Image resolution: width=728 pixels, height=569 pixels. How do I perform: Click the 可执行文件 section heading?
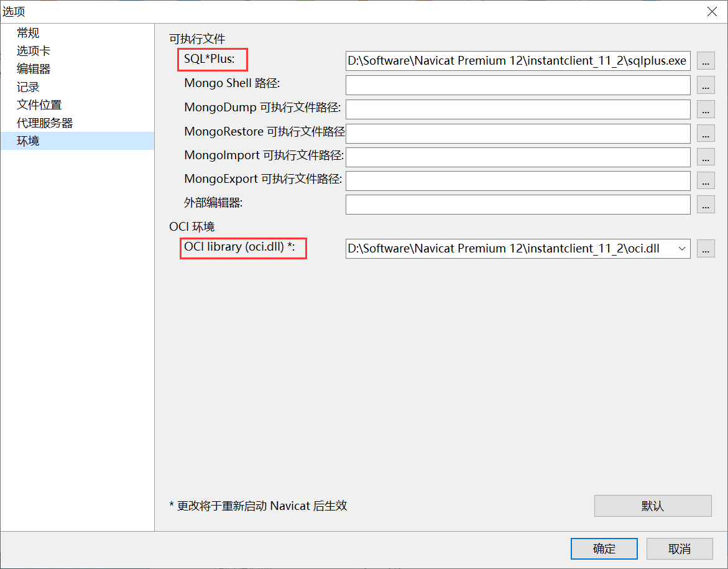[197, 39]
